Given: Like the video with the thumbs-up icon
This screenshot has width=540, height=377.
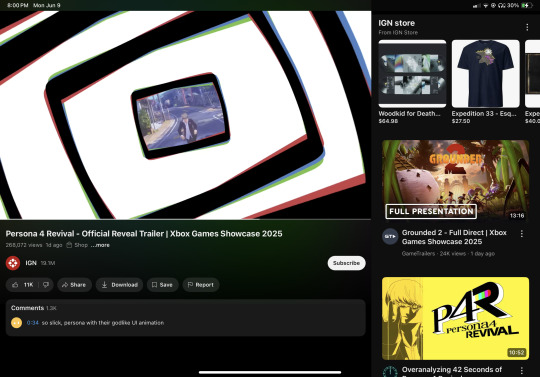Looking at the screenshot, I should click(x=15, y=285).
